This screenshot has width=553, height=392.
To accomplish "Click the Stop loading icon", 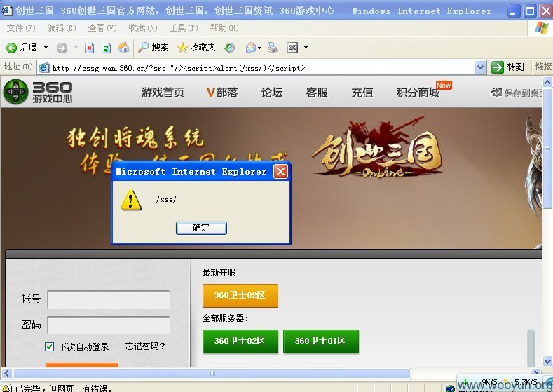I will coord(89,48).
